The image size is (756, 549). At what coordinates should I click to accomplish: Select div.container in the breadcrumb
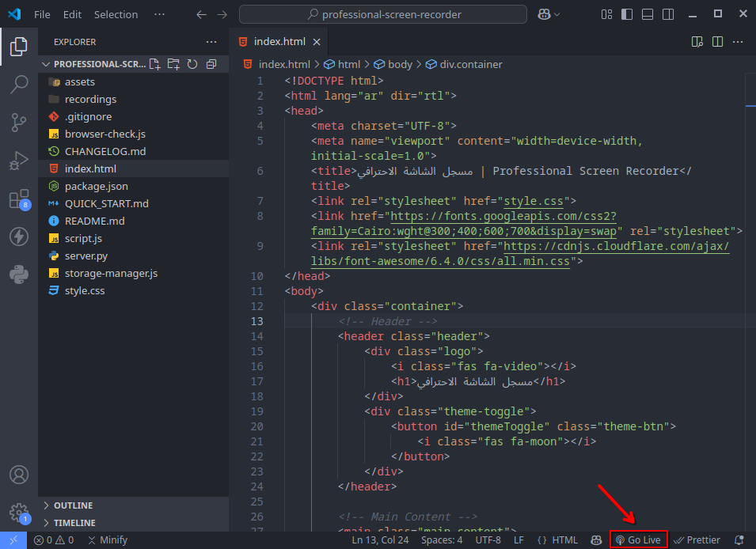pos(464,64)
